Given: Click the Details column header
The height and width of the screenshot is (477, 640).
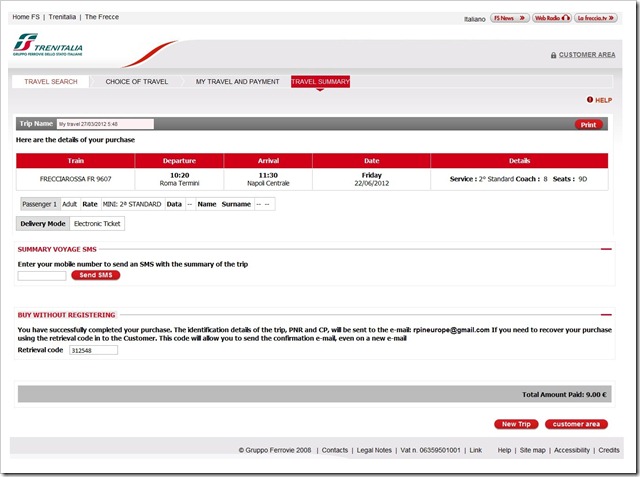Looking at the screenshot, I should click(519, 161).
